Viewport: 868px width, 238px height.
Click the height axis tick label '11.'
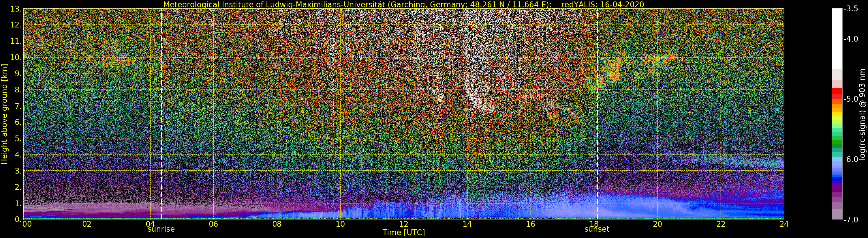coord(16,41)
